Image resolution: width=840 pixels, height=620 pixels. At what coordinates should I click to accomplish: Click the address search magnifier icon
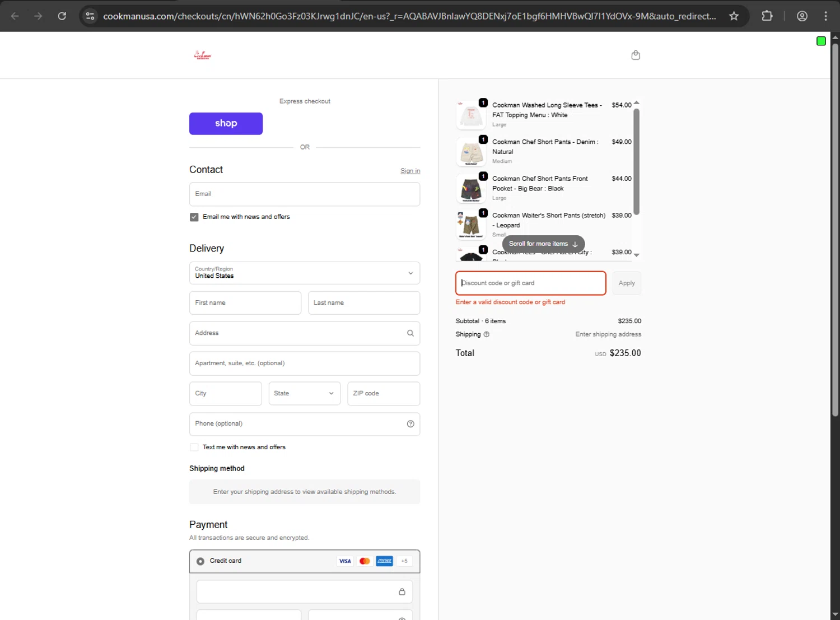coord(410,333)
